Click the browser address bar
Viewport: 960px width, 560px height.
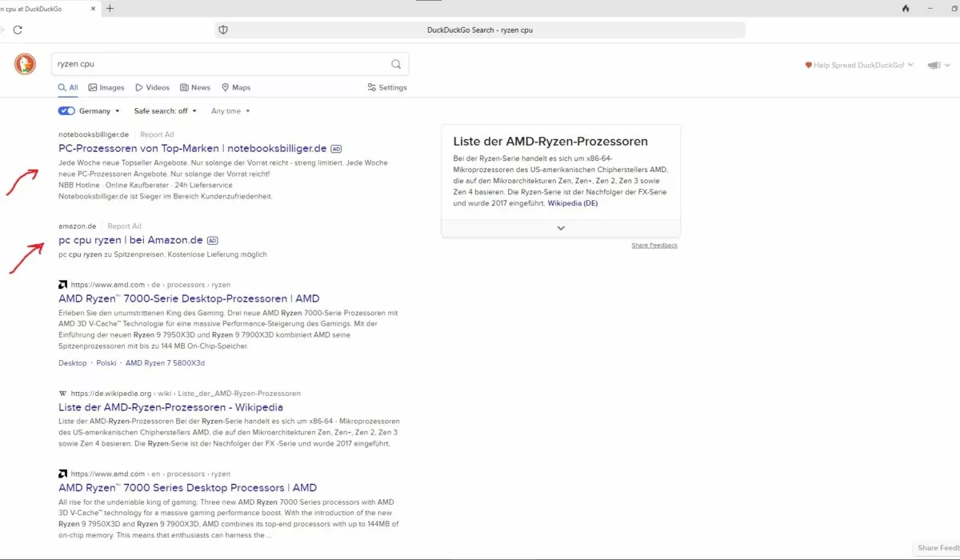480,30
